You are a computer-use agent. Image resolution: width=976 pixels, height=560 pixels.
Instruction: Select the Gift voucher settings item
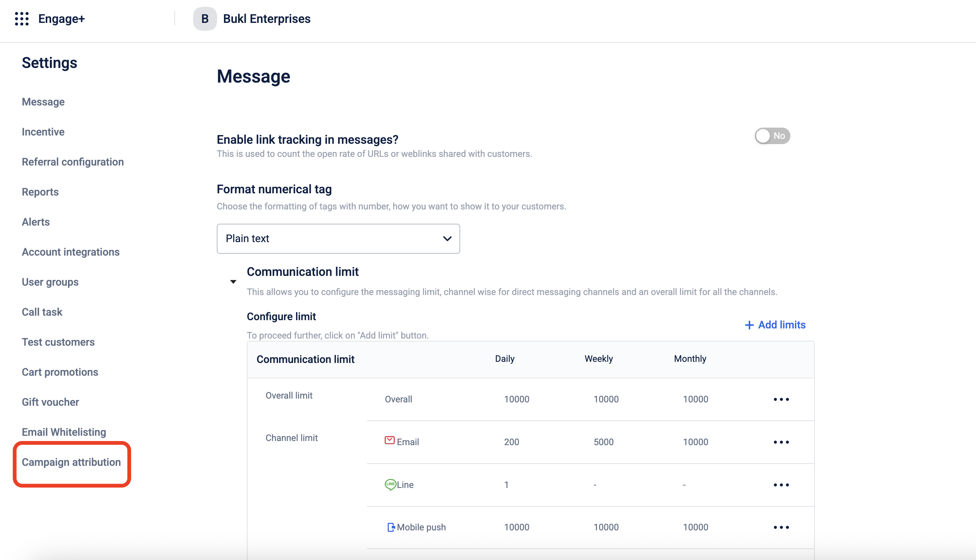point(50,402)
